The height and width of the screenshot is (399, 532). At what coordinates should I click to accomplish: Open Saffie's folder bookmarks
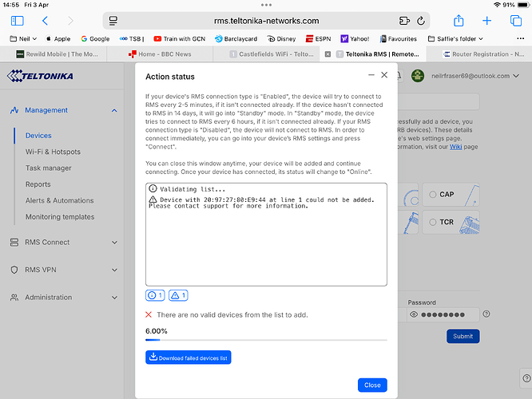click(455, 38)
